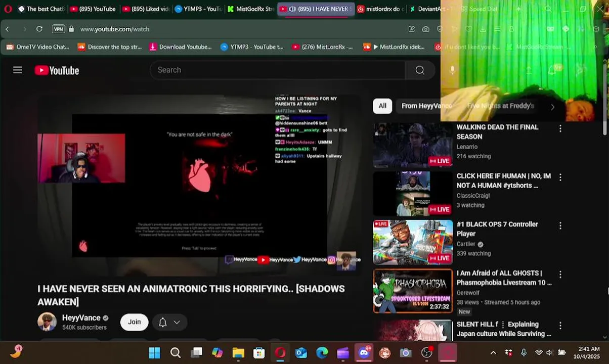Open the Opera menu logo
Screen dimensions: 609x364
[8, 9]
